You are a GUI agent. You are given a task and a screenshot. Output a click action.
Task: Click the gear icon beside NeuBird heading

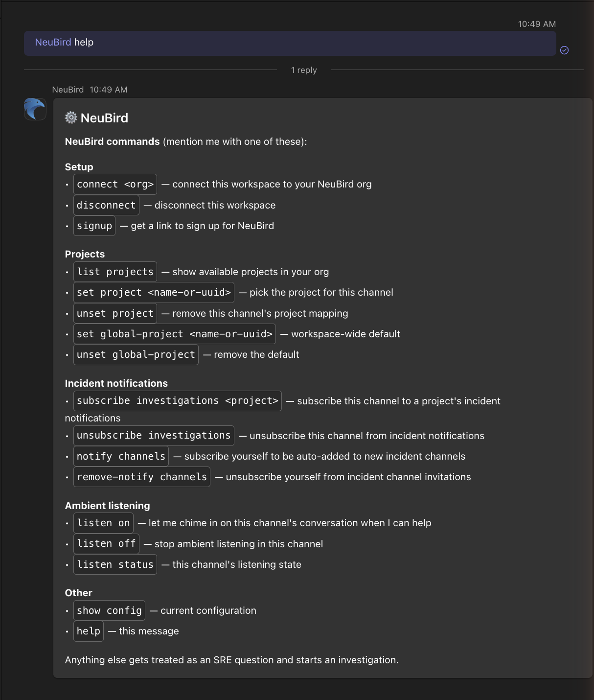(71, 117)
